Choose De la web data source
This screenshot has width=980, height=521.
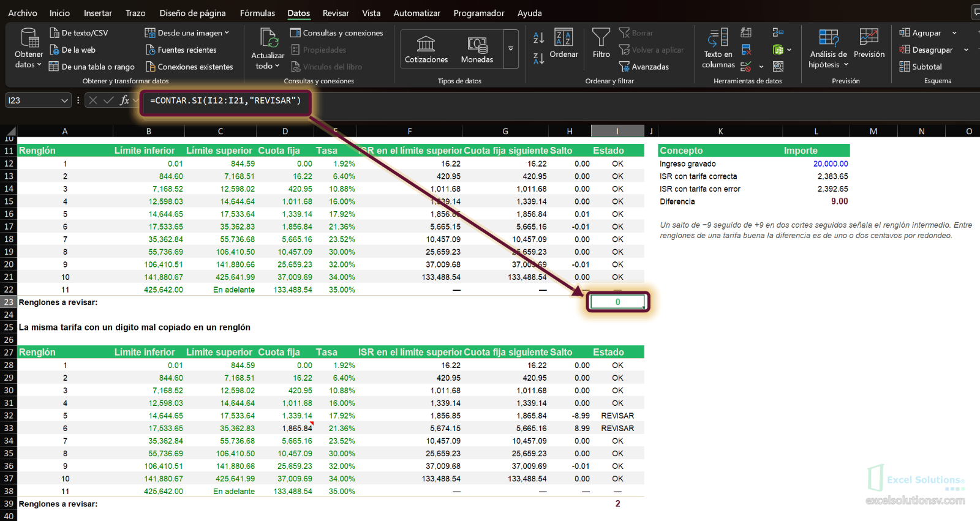(x=73, y=50)
